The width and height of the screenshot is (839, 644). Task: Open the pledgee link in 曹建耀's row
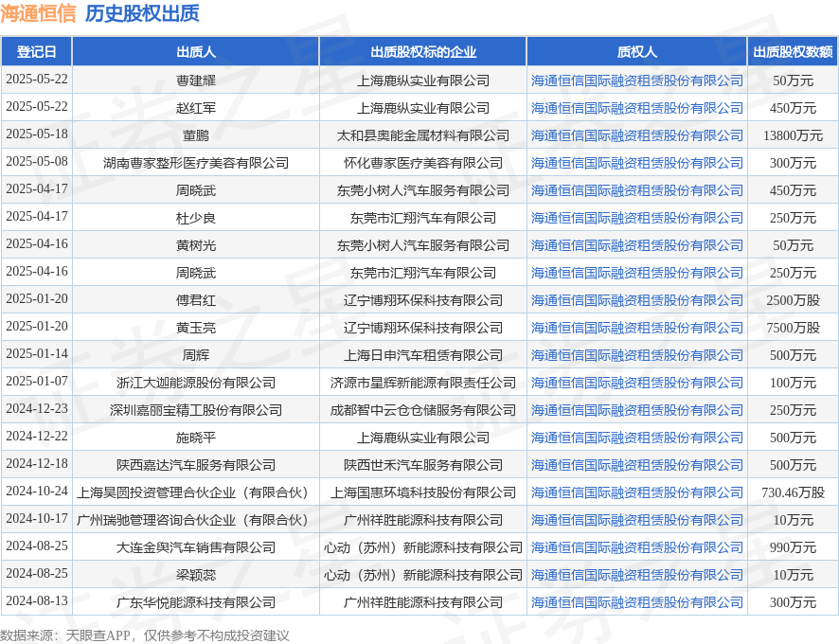coord(636,80)
